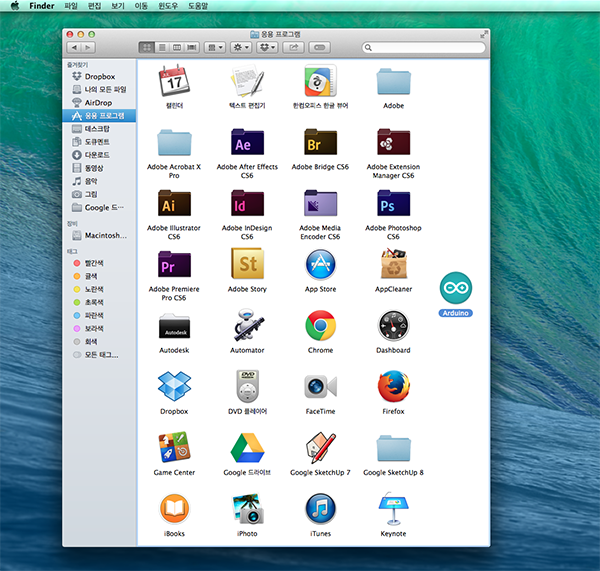Select the Adobe Acrobat X Pro folder

(x=174, y=142)
